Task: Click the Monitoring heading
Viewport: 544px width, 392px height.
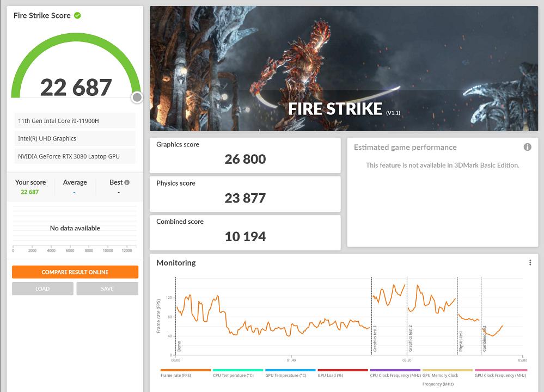Action: (176, 262)
